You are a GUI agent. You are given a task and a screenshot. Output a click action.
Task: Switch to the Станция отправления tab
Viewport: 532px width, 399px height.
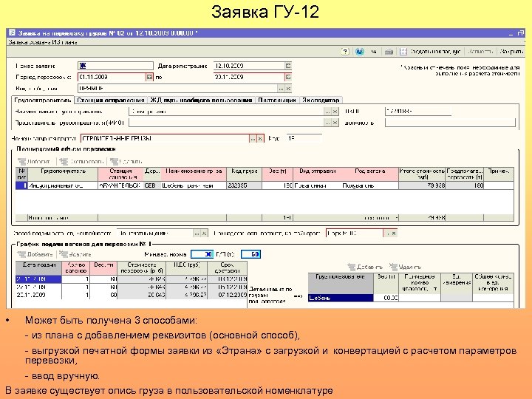click(x=111, y=100)
